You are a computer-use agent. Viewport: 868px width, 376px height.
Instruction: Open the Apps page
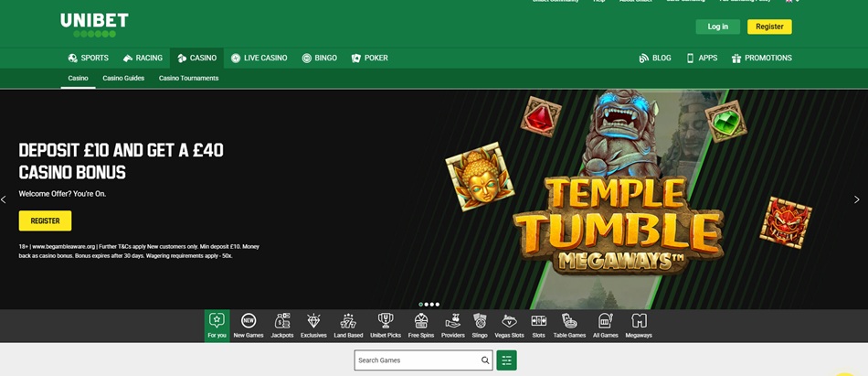(x=702, y=58)
